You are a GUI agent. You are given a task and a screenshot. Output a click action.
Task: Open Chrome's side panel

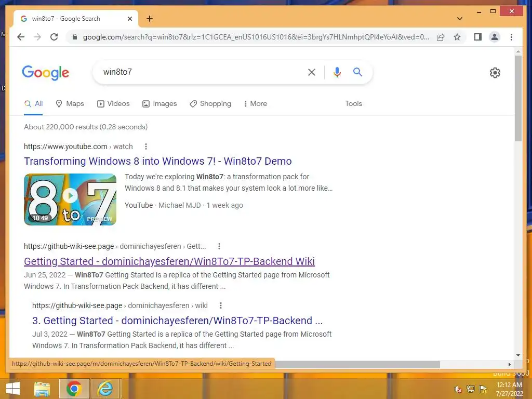(x=478, y=37)
